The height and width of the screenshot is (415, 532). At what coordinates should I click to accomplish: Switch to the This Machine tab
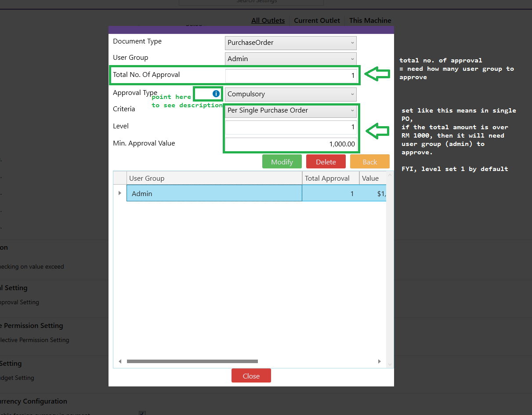(370, 21)
